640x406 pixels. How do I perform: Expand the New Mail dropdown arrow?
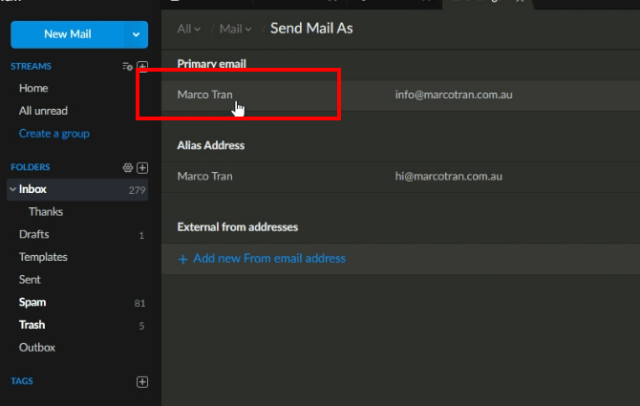(136, 35)
